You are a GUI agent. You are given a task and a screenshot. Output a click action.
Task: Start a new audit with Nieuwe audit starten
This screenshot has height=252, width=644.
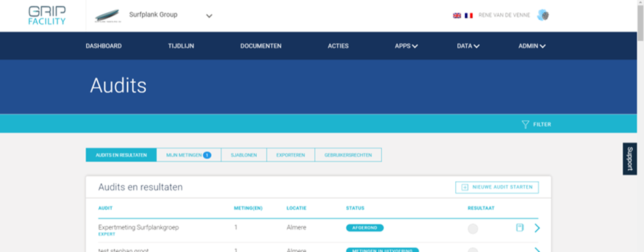pyautogui.click(x=497, y=187)
